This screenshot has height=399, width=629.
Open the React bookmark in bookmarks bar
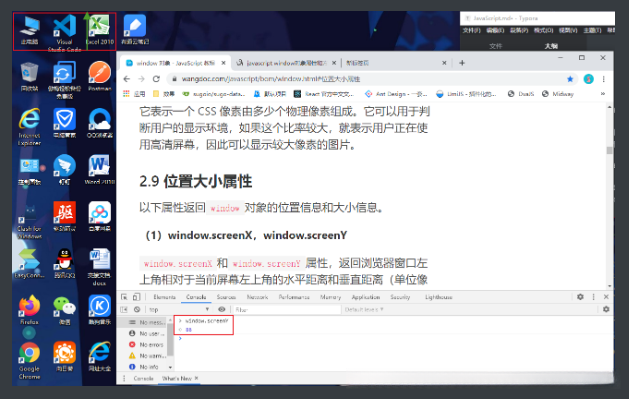(x=324, y=94)
